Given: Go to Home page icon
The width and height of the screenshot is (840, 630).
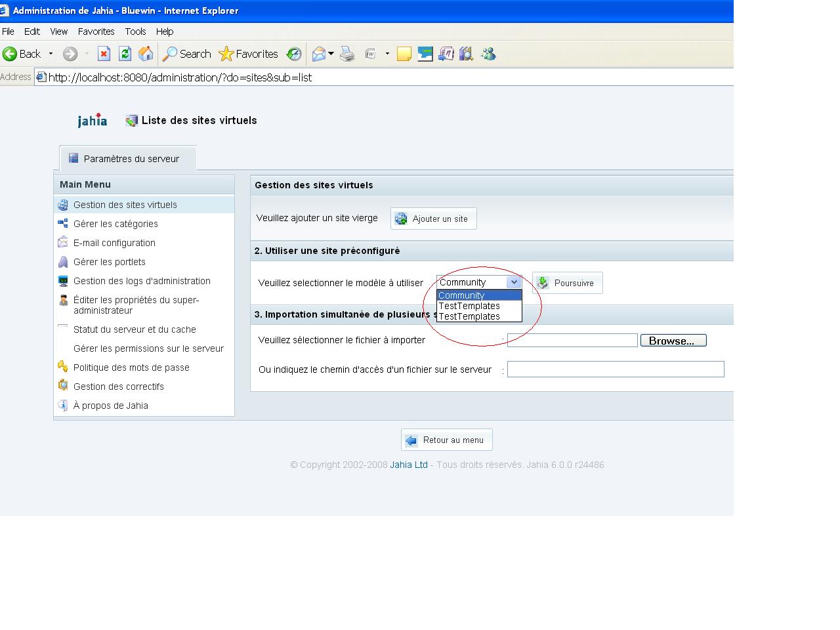Looking at the screenshot, I should tap(146, 54).
